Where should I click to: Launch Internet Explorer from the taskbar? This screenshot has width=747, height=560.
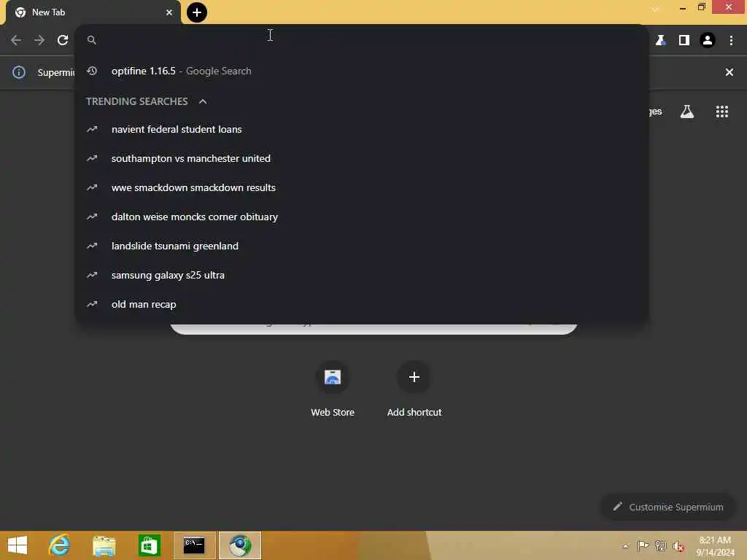click(x=59, y=545)
